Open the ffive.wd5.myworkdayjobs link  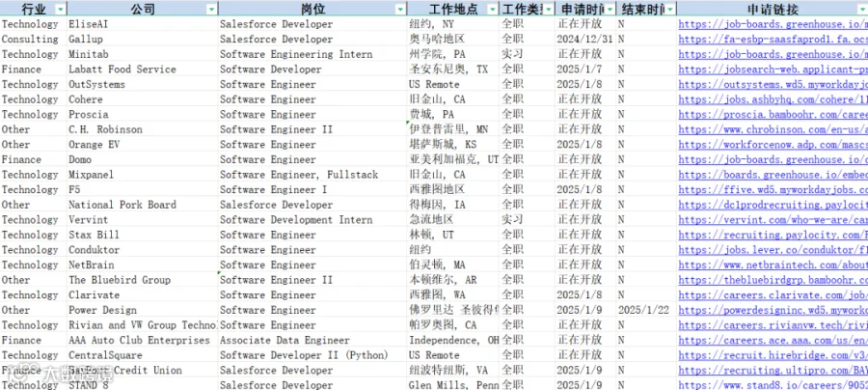click(773, 189)
